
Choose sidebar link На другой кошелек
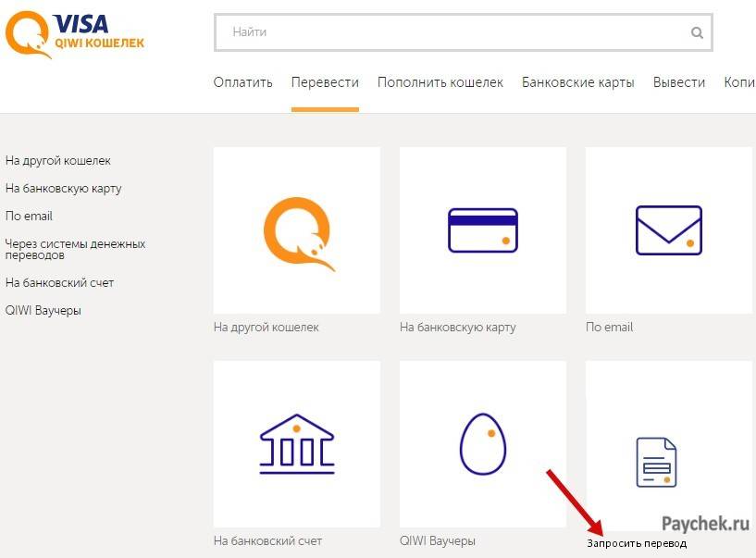[58, 161]
